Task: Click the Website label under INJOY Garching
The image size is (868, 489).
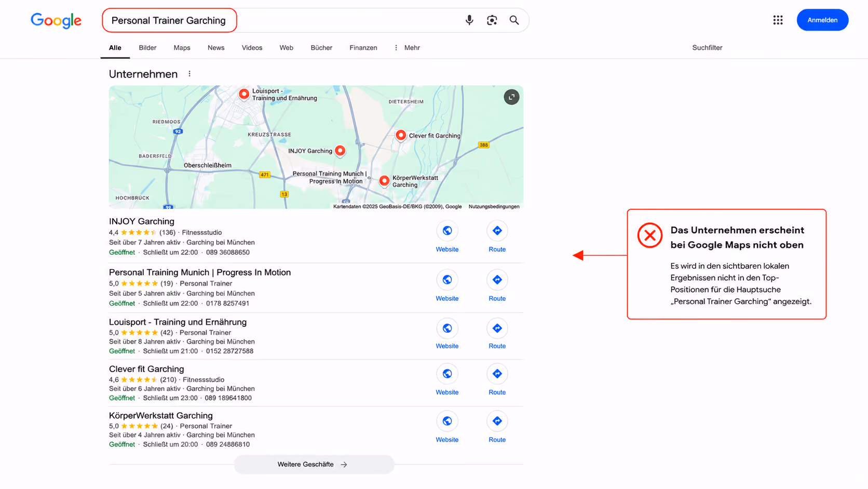Action: coord(447,249)
